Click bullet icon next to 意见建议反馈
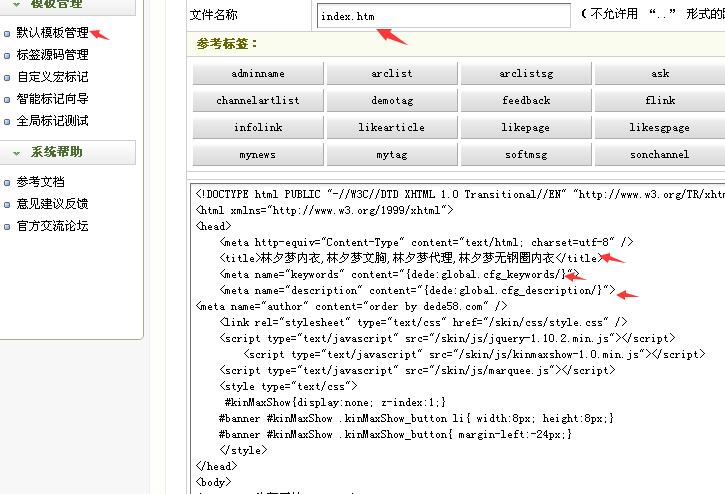The width and height of the screenshot is (725, 494). [7, 205]
